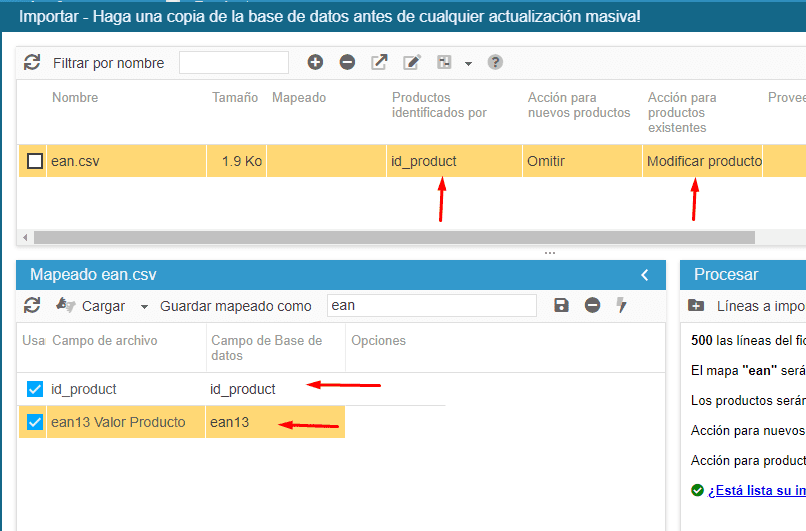The width and height of the screenshot is (806, 531).
Task: Tick the ean.csv file checkbox
Action: pos(35,161)
